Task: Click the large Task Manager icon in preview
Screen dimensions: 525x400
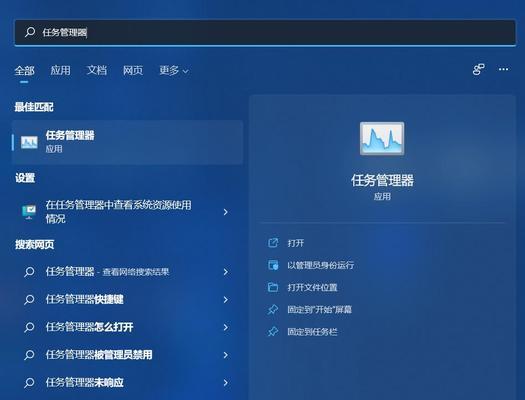Action: pyautogui.click(x=382, y=138)
